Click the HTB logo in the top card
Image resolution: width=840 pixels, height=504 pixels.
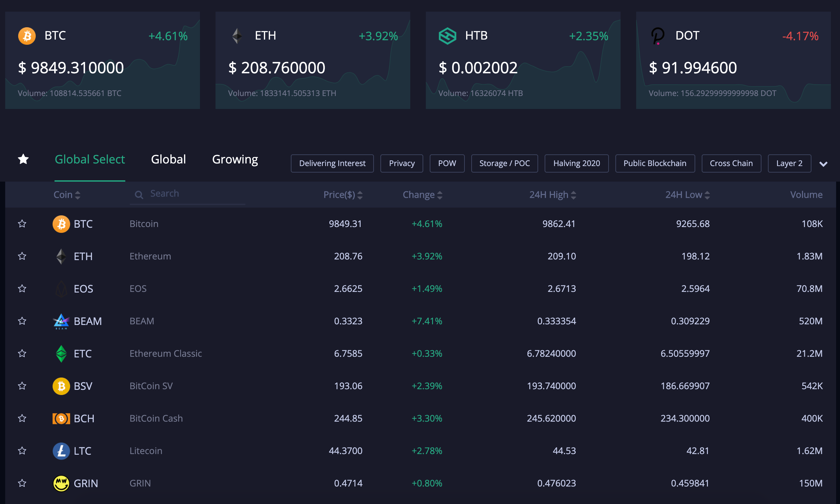tap(447, 36)
